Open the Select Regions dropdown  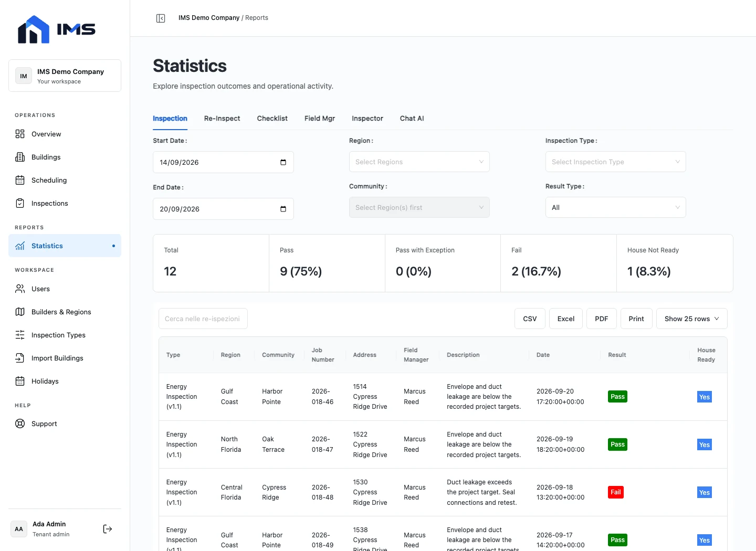click(x=419, y=162)
